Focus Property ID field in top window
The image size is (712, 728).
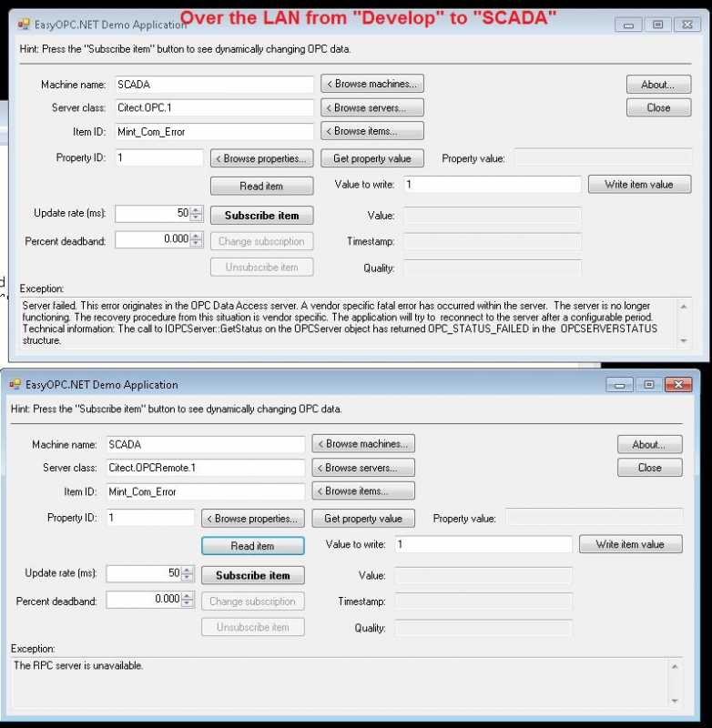coord(158,157)
